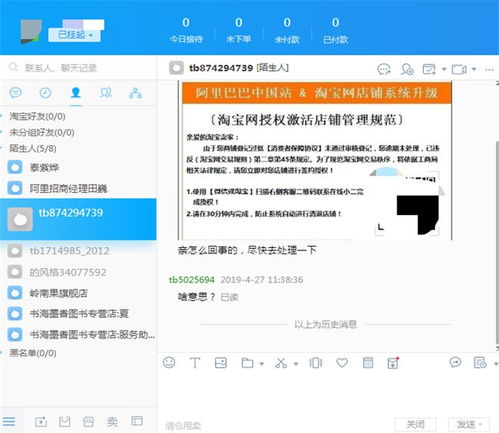The image size is (499, 433).
Task: Click the send image icon
Action: click(x=221, y=363)
